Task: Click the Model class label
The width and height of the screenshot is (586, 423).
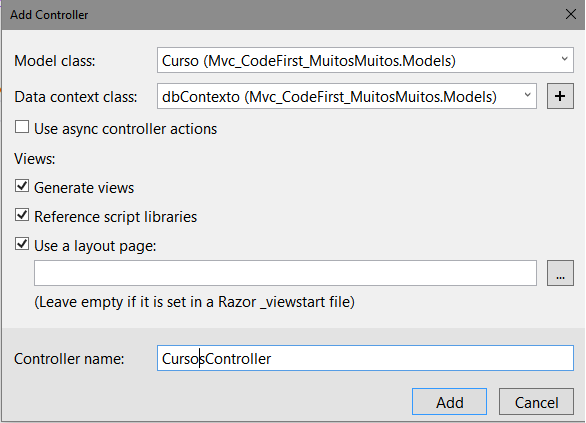Action: pos(55,61)
